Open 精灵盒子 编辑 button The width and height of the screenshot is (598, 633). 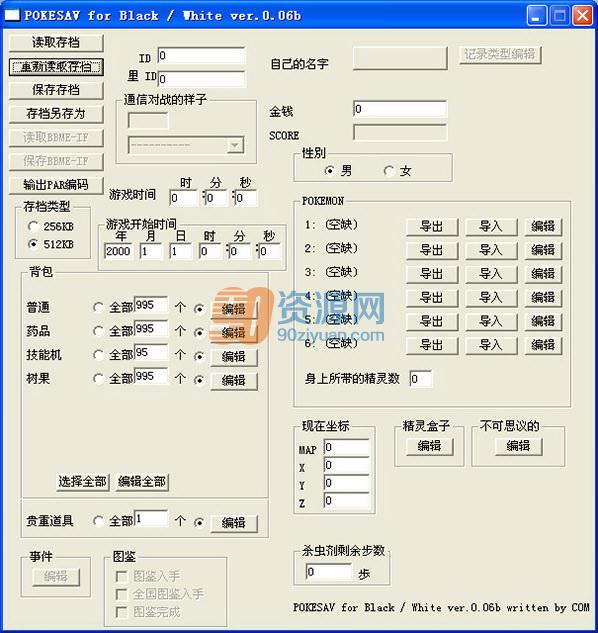[x=430, y=446]
